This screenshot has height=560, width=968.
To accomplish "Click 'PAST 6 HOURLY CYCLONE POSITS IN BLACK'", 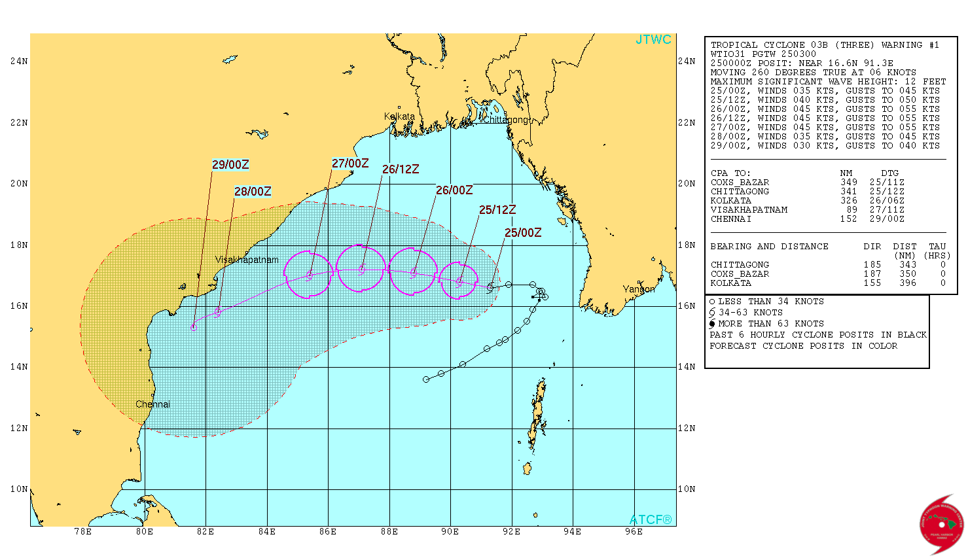I will coord(818,335).
